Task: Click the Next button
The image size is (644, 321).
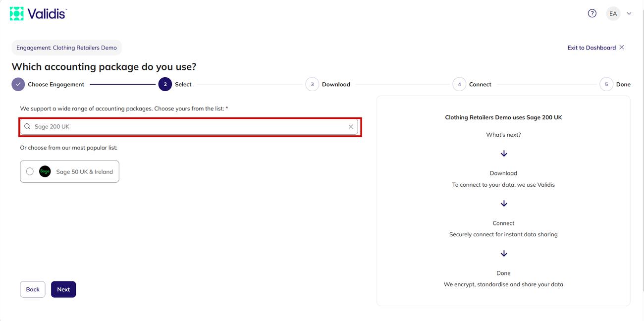Action: [63, 289]
